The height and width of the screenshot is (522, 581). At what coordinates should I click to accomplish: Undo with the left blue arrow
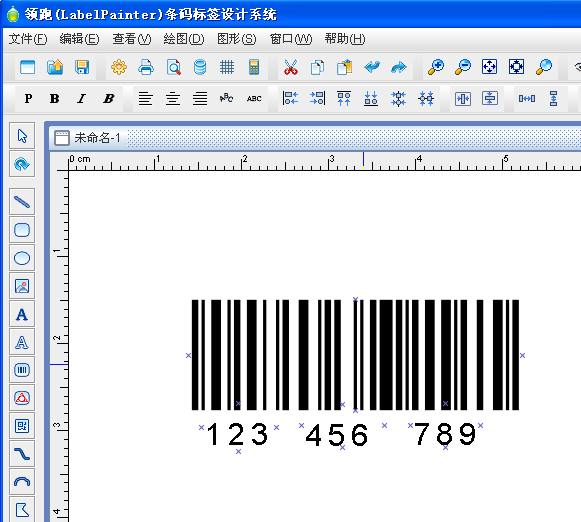point(372,67)
